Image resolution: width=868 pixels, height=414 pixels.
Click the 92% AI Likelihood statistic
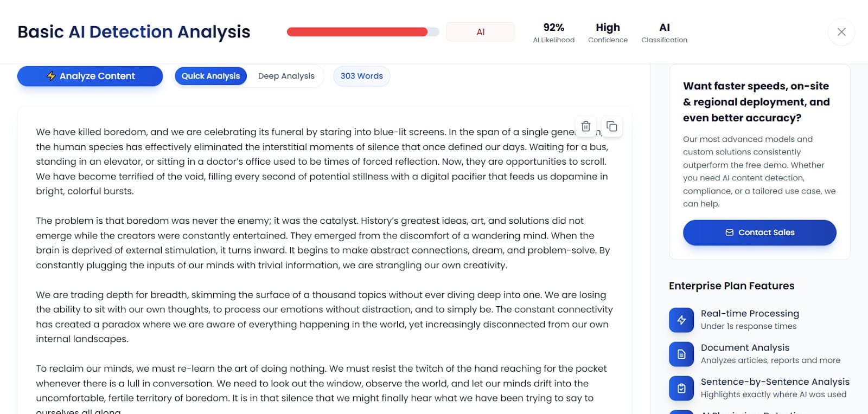(x=553, y=33)
